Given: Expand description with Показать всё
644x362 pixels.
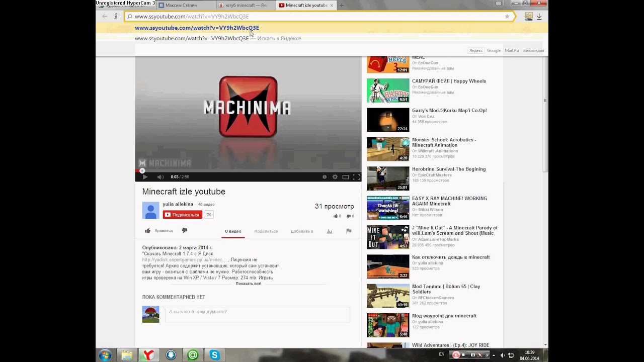Looking at the screenshot, I should coord(248,284).
